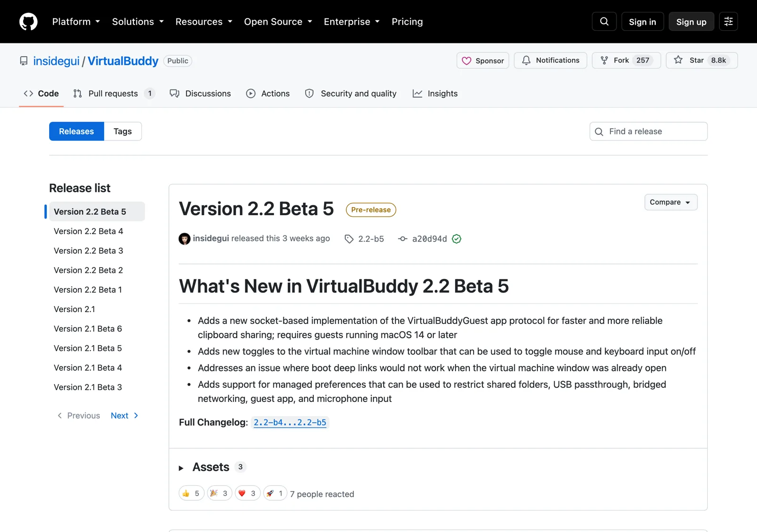Screen dimensions: 757x532
Task: Open the VirtualBuddy repository link
Action: pyautogui.click(x=123, y=61)
